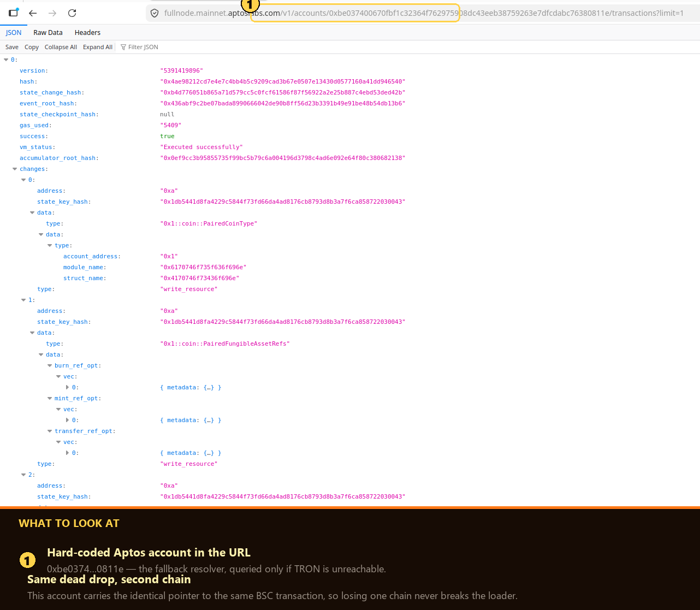Select struct_name value 0x4170746f73436f696e

point(199,278)
